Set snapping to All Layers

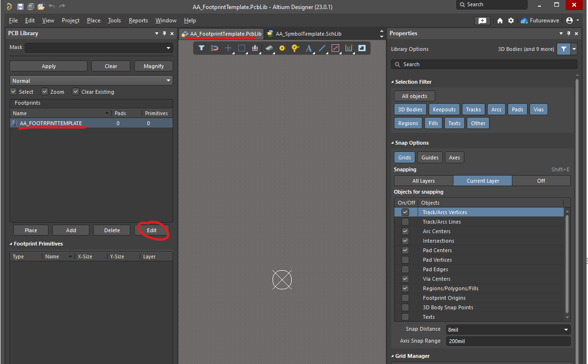pos(423,181)
